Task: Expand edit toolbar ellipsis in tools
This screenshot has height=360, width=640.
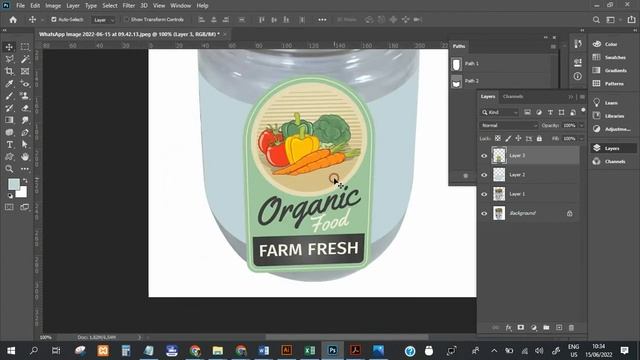Action: click(x=25, y=169)
